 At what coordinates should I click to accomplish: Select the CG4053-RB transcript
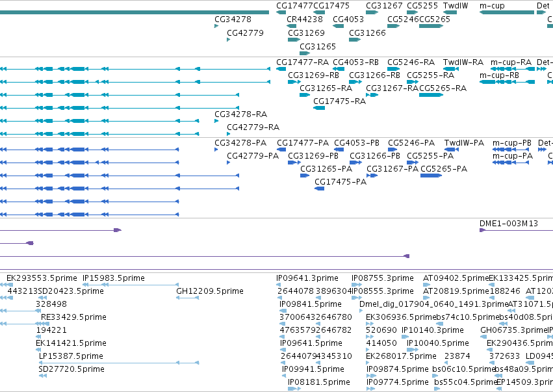click(339, 69)
